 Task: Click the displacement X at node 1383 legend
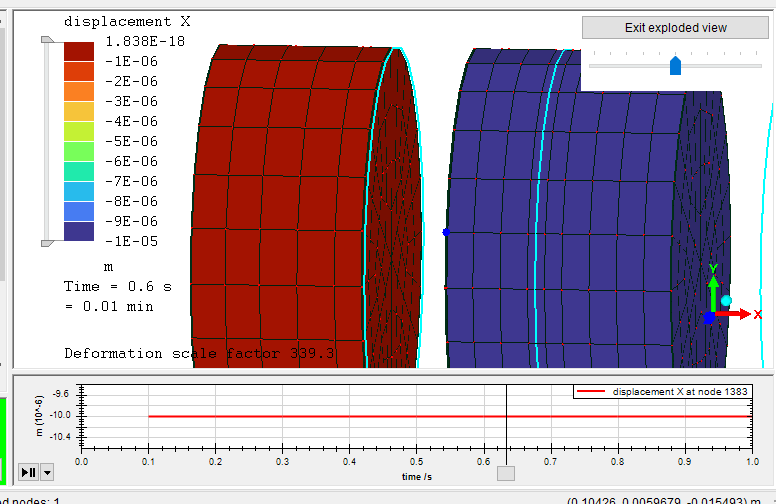coord(661,392)
